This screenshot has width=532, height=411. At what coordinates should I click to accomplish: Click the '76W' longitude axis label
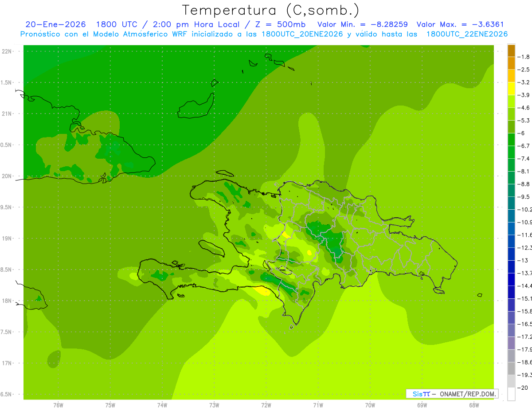coord(58,405)
